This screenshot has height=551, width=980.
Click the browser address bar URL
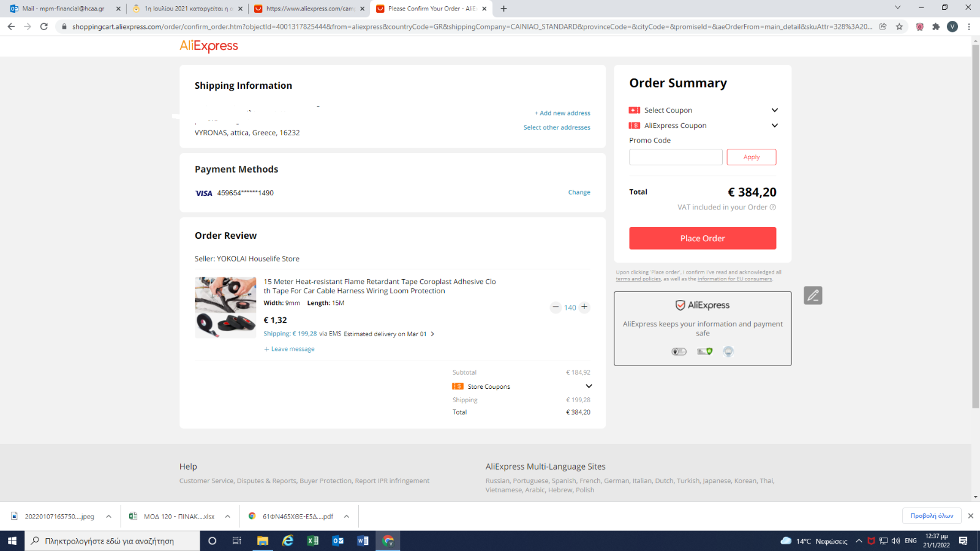[x=472, y=26]
